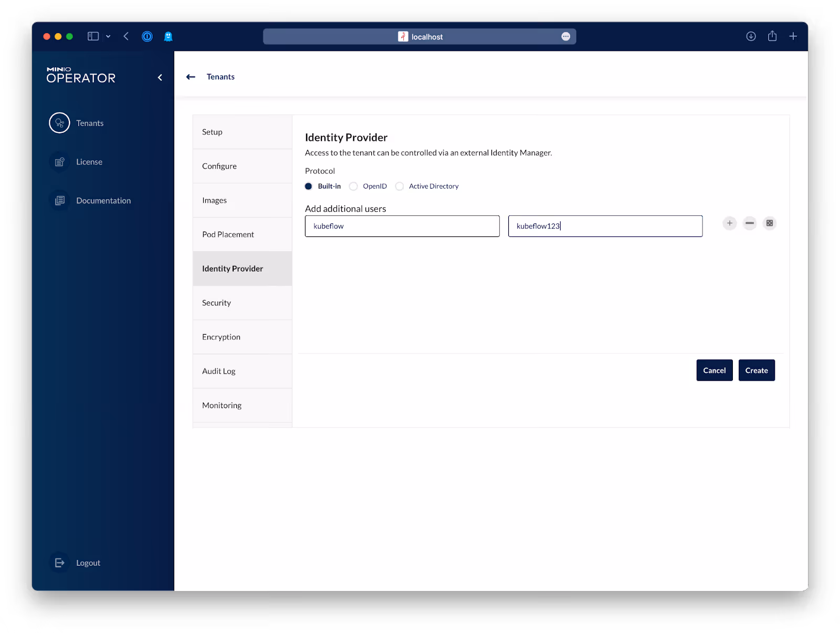Viewport: 840px width, 633px height.
Task: Open the Identity Provider section
Action: click(243, 268)
